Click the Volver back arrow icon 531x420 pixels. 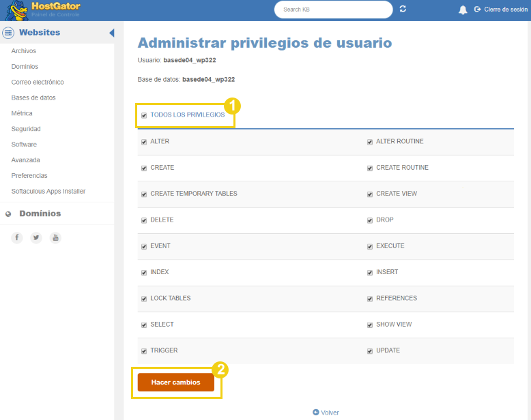pos(315,412)
